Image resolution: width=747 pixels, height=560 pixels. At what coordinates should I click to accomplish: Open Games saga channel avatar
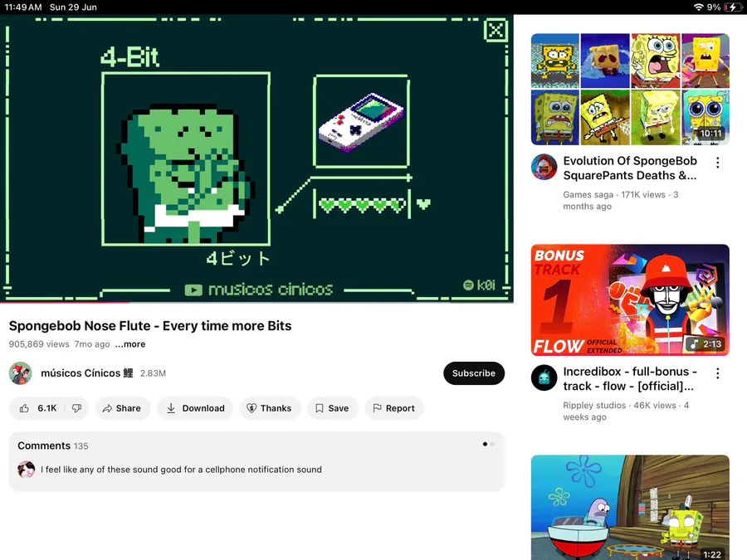[x=544, y=167]
